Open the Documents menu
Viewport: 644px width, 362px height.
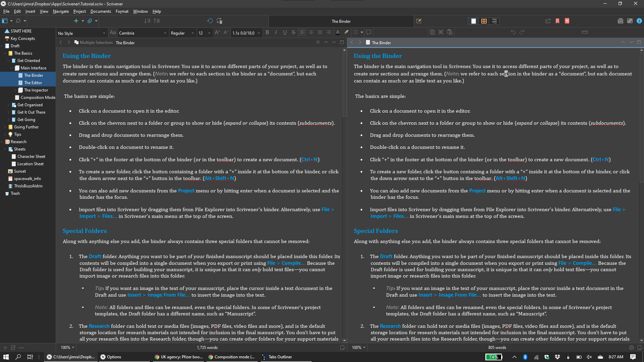[101, 11]
